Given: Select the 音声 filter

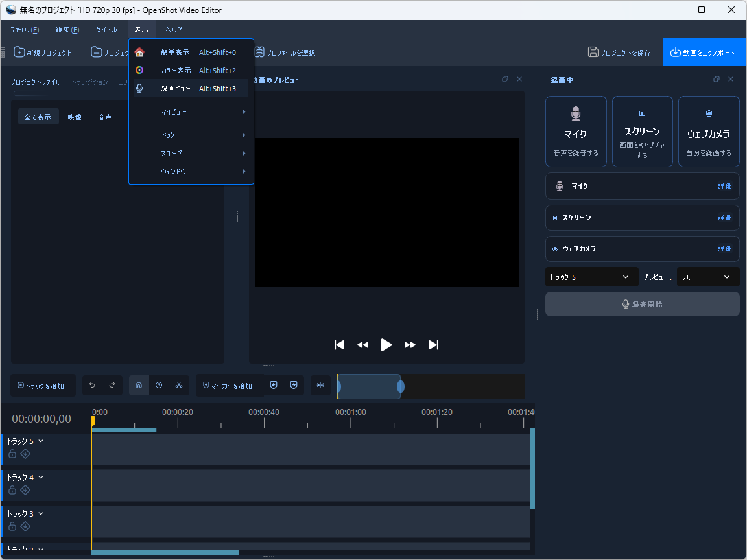Looking at the screenshot, I should pos(105,117).
